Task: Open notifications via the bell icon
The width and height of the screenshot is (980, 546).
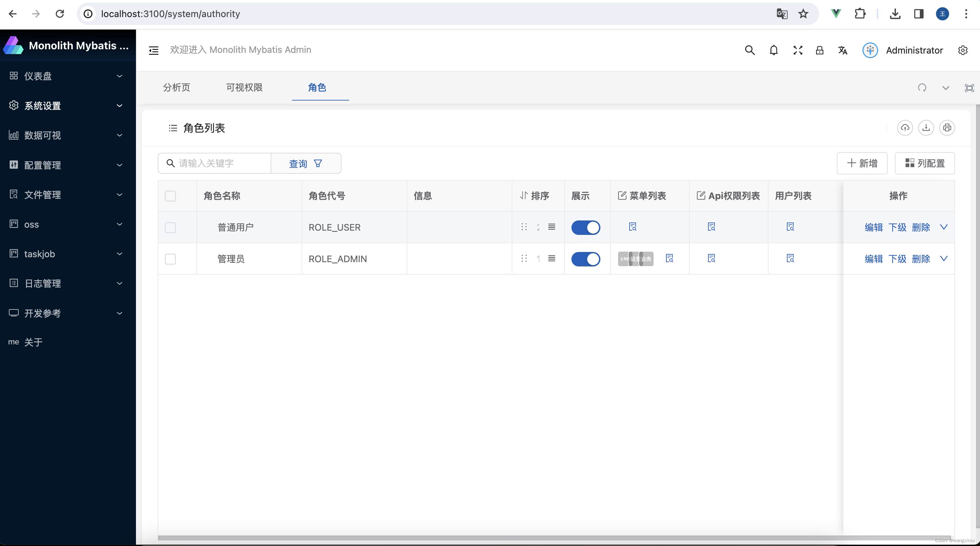Action: pyautogui.click(x=774, y=50)
